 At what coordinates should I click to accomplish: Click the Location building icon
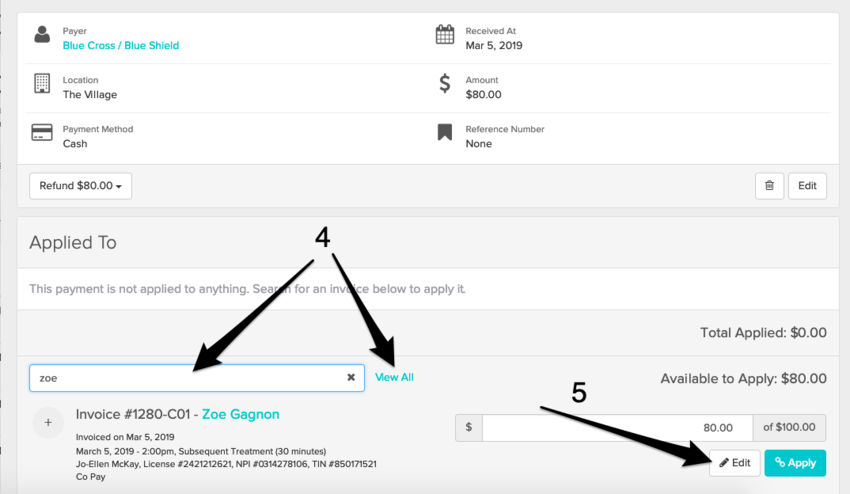(42, 84)
